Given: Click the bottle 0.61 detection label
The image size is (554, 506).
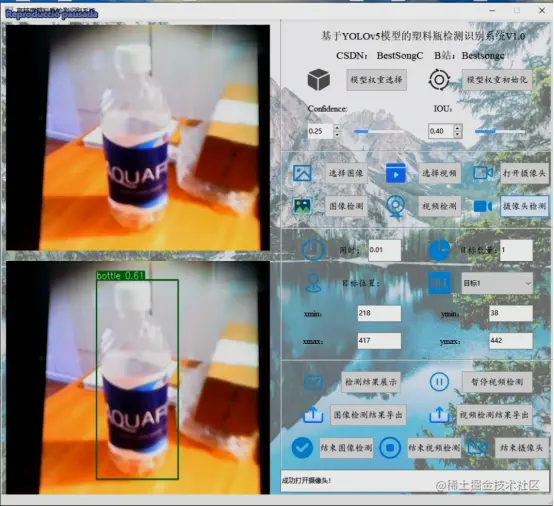Looking at the screenshot, I should click(120, 276).
